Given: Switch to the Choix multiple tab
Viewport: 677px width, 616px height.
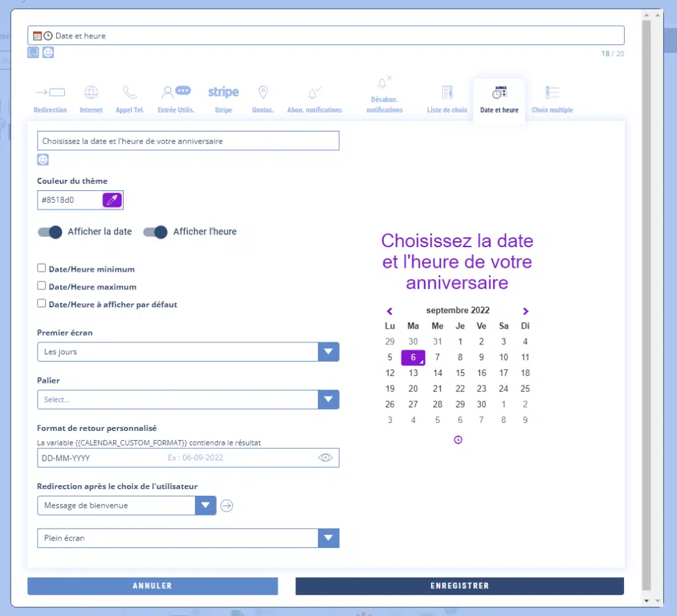Looking at the screenshot, I should 552,98.
